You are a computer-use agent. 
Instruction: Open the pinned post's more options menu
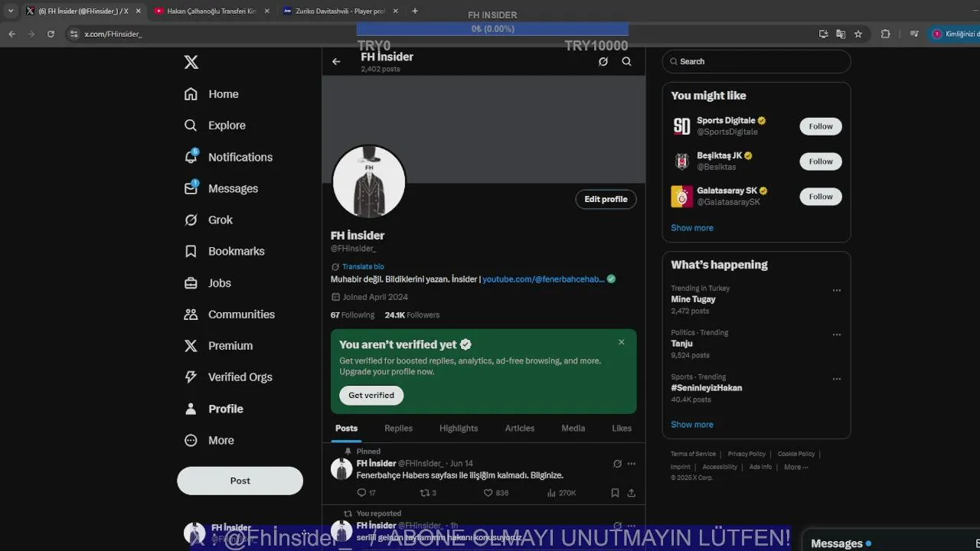[631, 464]
